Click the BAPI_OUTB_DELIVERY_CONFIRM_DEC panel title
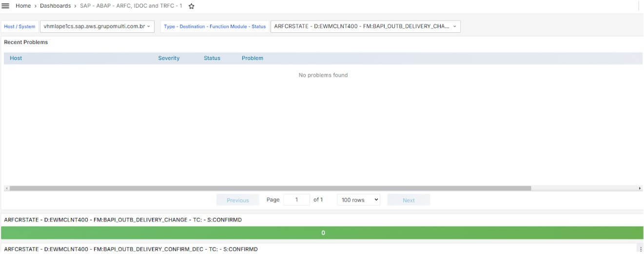Screen dimensions: 644x254 [131, 249]
